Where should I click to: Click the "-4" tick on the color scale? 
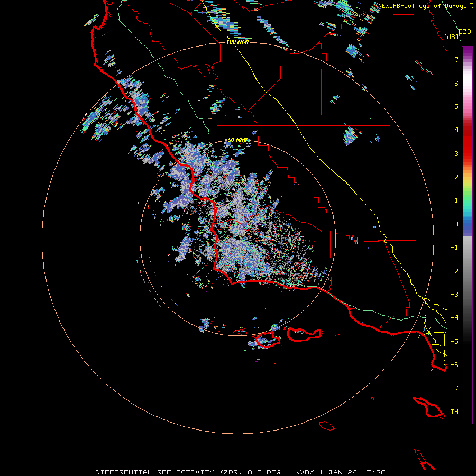pyautogui.click(x=454, y=318)
